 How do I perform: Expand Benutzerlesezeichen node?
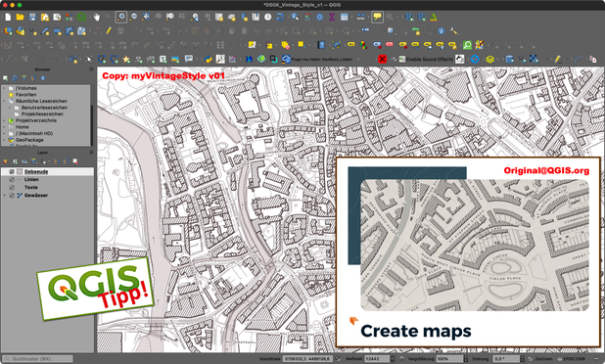pyautogui.click(x=10, y=108)
